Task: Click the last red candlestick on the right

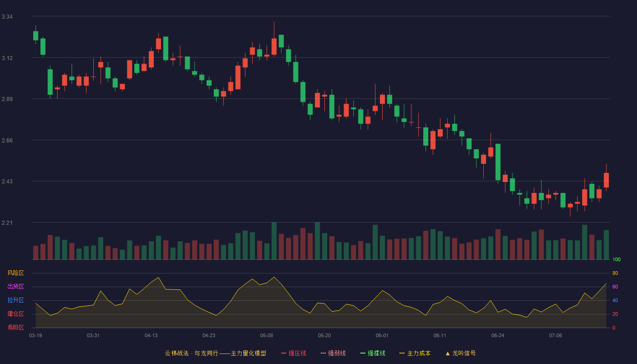Action: pyautogui.click(x=606, y=180)
